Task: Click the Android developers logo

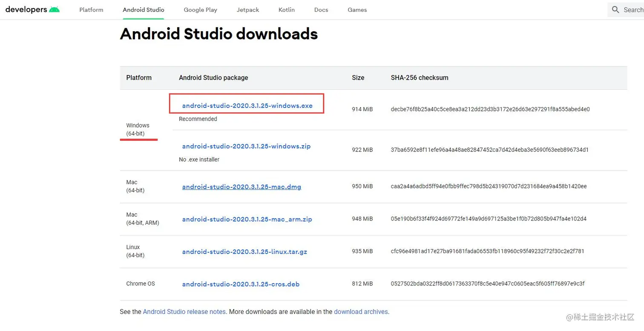Action: (x=32, y=9)
